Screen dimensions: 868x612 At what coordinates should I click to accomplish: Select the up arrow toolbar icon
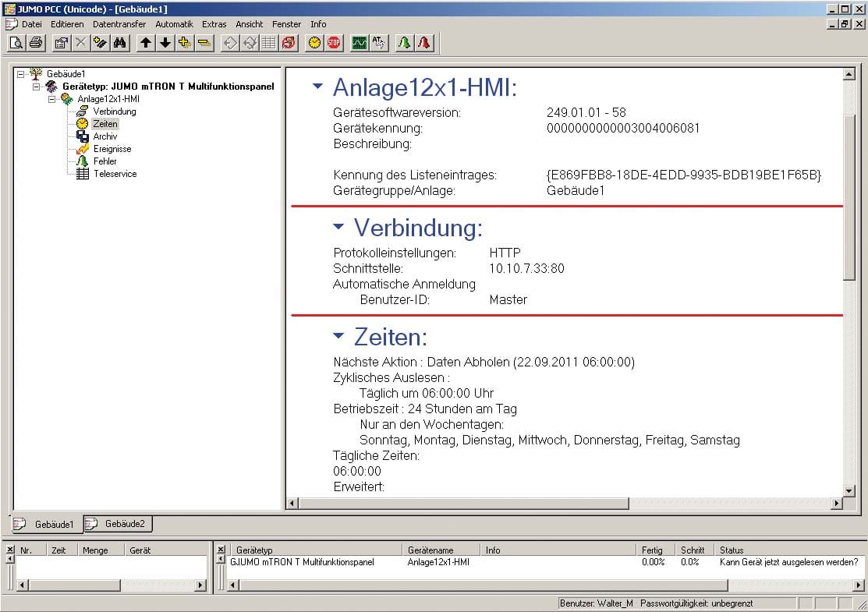(145, 43)
